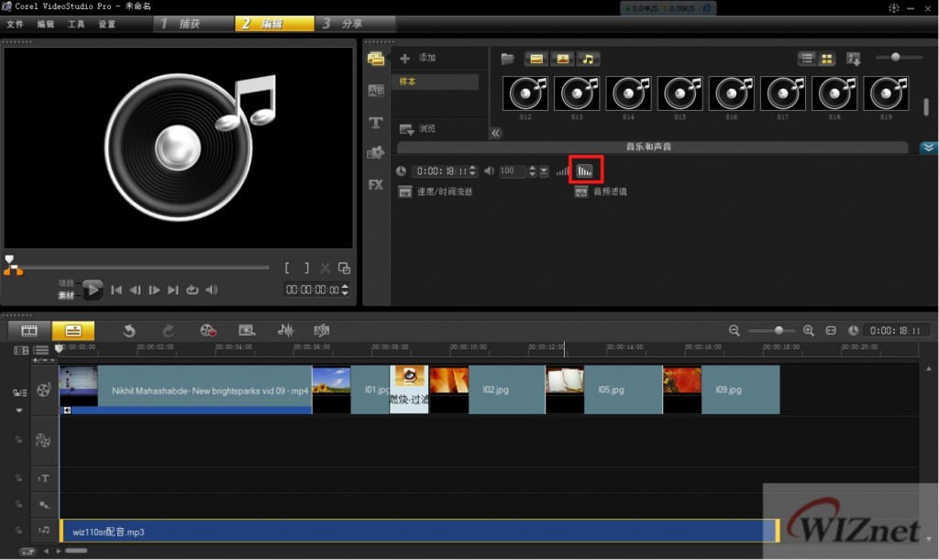Click the Record/Capture option icon
Image resolution: width=939 pixels, height=560 pixels.
(x=208, y=331)
